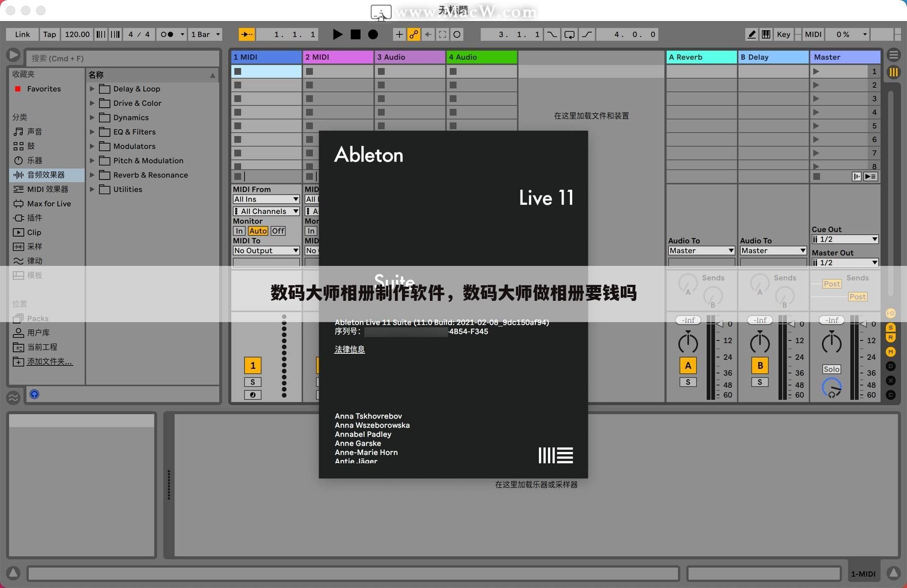Enable Draw Mode pencil icon
This screenshot has height=588, width=907.
[x=751, y=34]
